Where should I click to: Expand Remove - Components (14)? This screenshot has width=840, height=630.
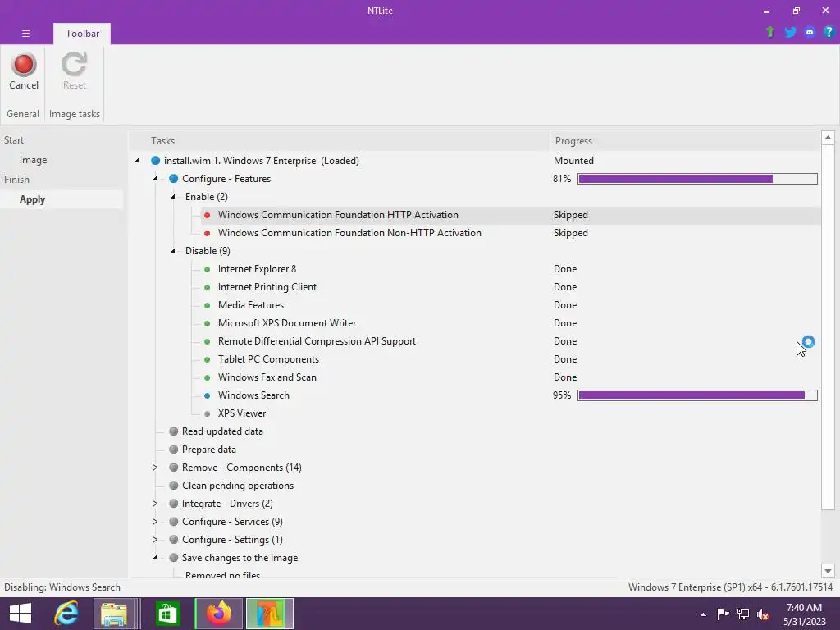click(x=155, y=468)
